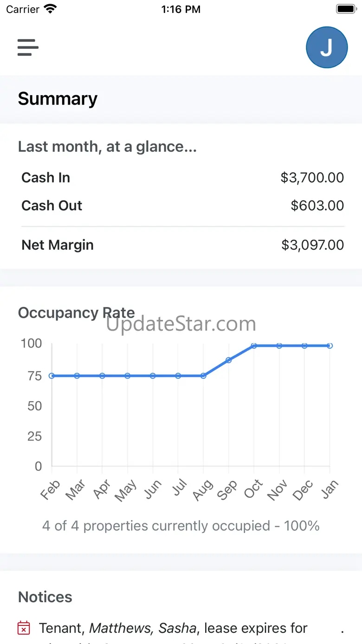Tap the Last month at a glance heading
362x644 pixels.
coord(107,147)
